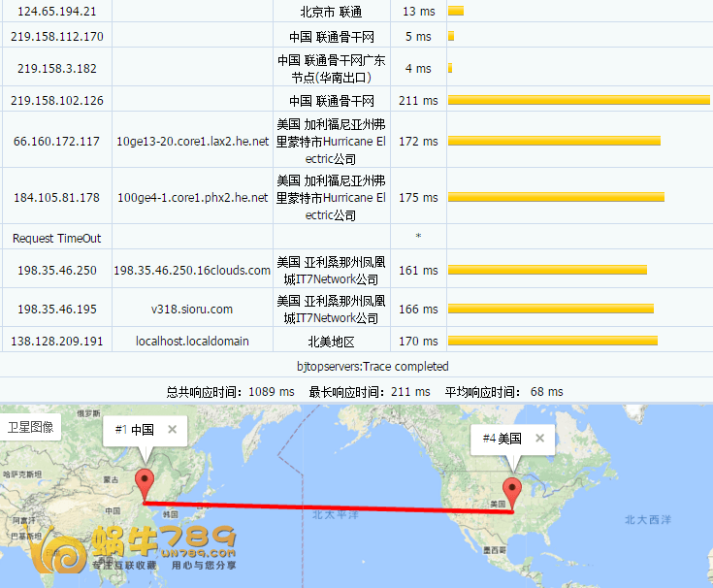
Task: Select IP address 138.128.209.191
Action: (x=56, y=341)
